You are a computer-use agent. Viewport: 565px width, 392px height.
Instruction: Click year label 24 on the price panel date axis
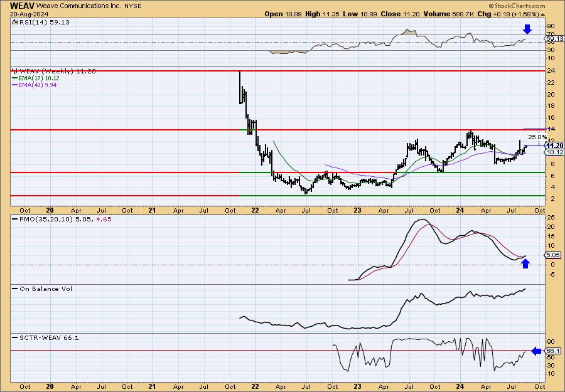click(x=459, y=210)
